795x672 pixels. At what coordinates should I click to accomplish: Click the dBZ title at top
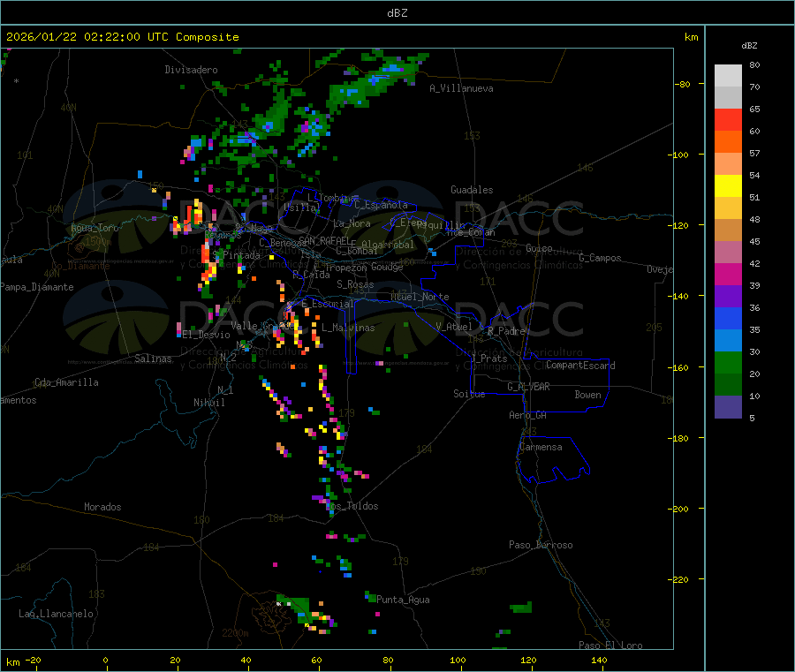(397, 13)
